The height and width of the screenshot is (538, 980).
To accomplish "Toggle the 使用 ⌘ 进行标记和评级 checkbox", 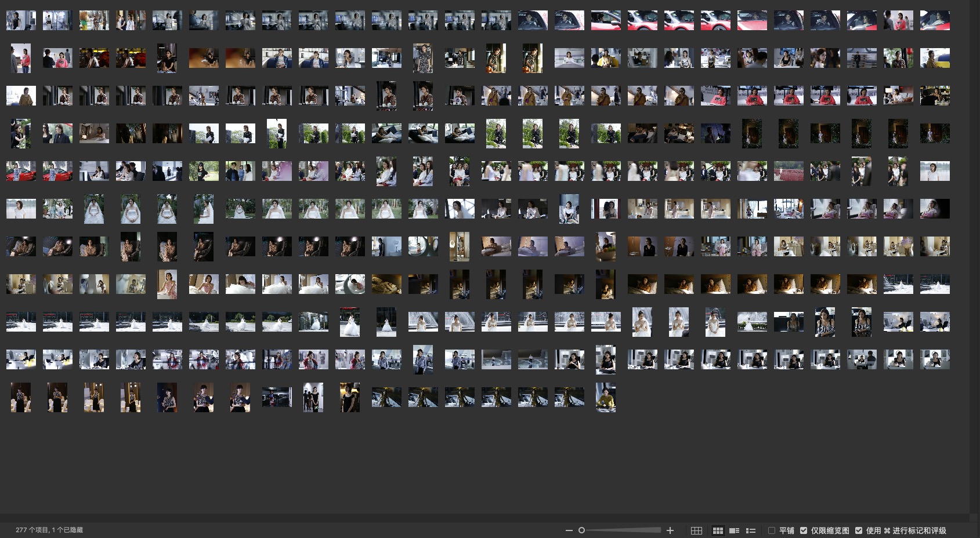I will (859, 530).
